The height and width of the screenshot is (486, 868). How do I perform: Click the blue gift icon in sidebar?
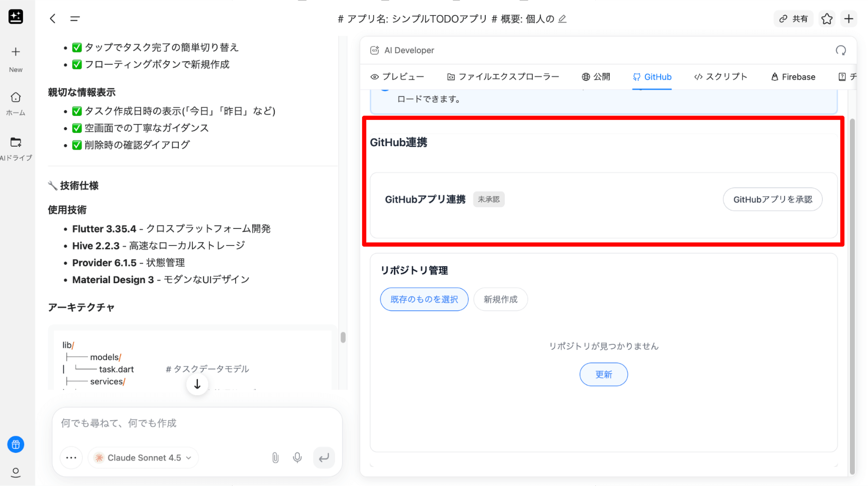(16, 444)
